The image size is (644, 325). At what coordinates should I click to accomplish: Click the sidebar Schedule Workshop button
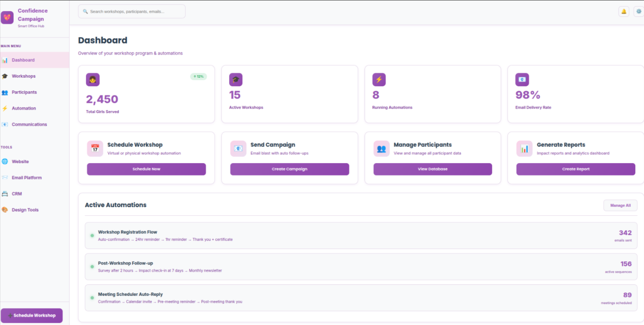coord(31,316)
